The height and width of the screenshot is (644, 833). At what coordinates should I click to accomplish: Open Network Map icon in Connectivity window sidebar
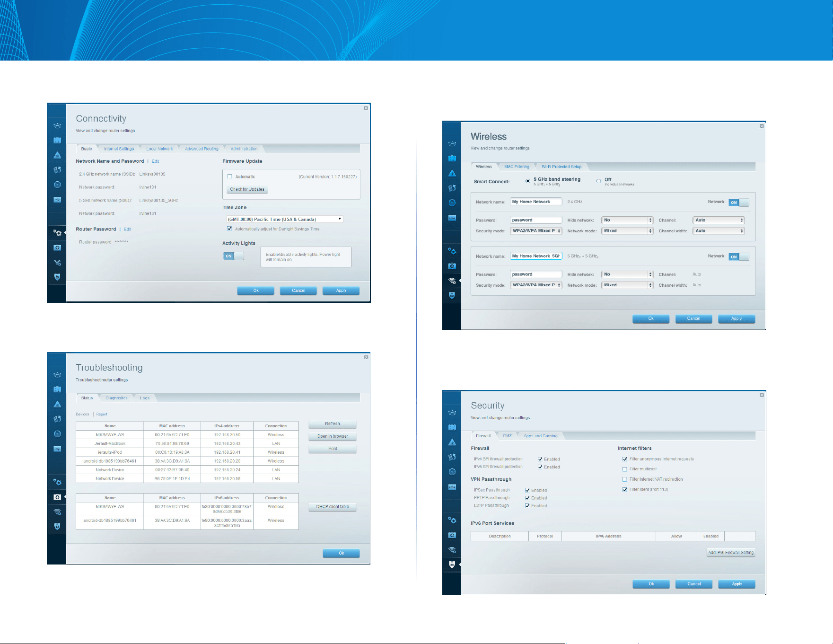(x=57, y=125)
